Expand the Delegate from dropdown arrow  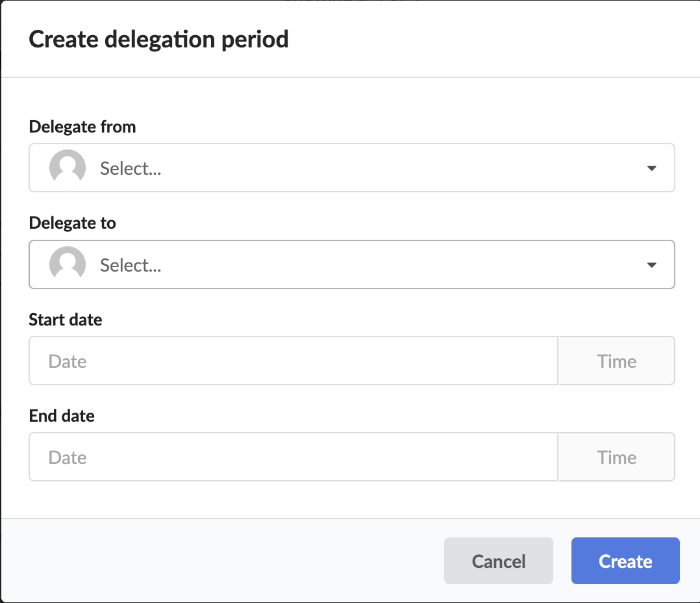652,168
